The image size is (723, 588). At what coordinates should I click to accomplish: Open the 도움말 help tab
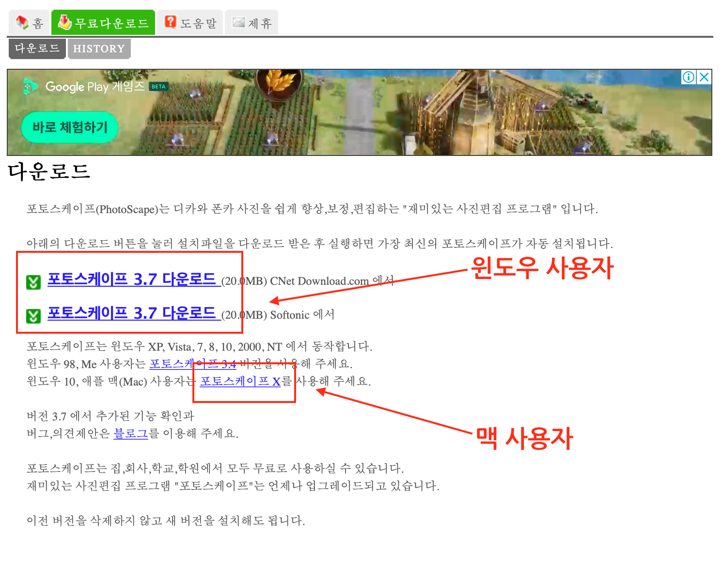[190, 23]
